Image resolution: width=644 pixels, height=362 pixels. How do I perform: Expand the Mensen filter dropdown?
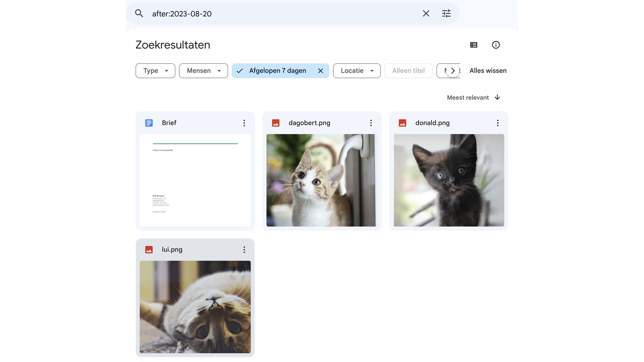pyautogui.click(x=203, y=71)
